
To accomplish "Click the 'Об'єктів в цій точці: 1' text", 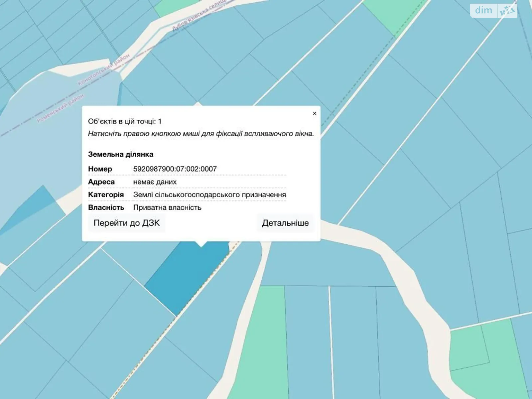I will point(125,121).
